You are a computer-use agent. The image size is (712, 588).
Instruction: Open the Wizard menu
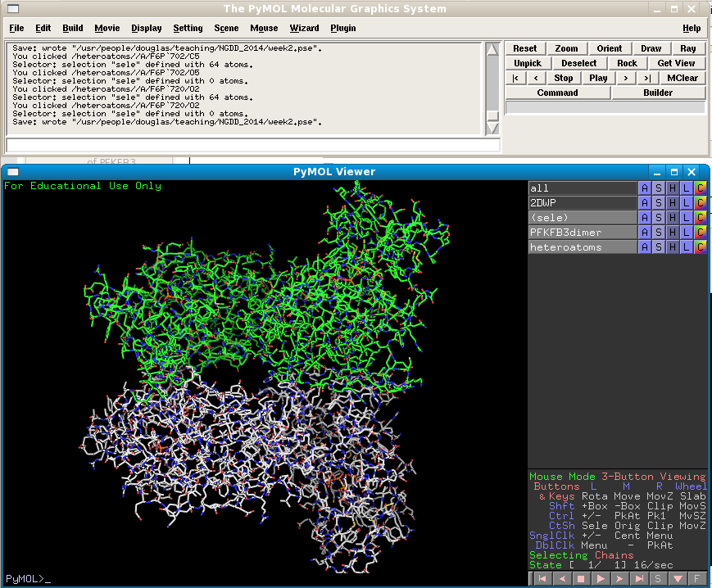[304, 28]
